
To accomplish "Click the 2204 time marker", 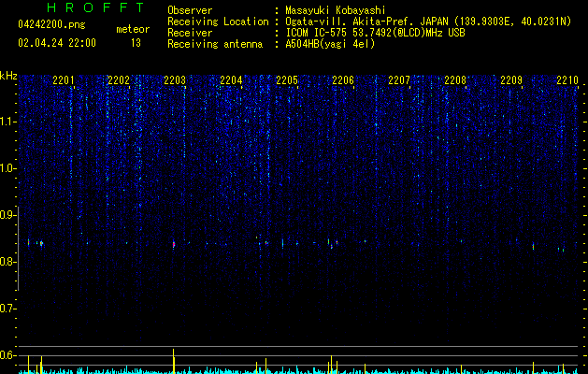I will pyautogui.click(x=231, y=79).
